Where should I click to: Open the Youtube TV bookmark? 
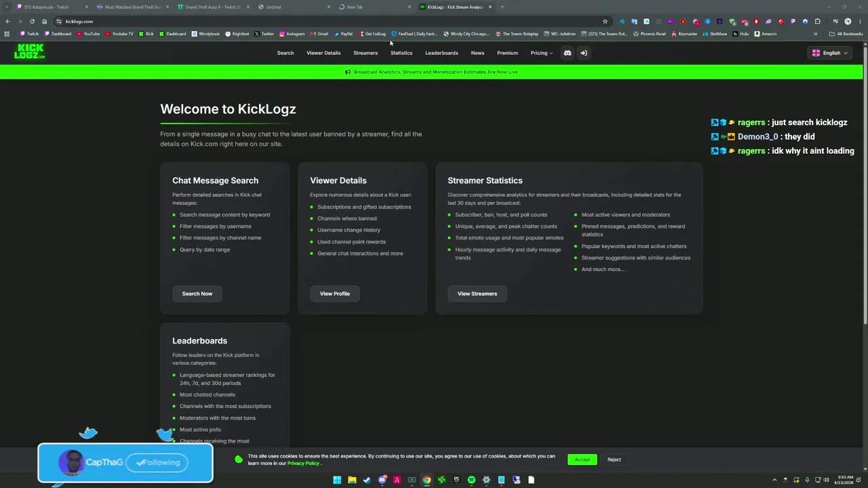coord(119,34)
